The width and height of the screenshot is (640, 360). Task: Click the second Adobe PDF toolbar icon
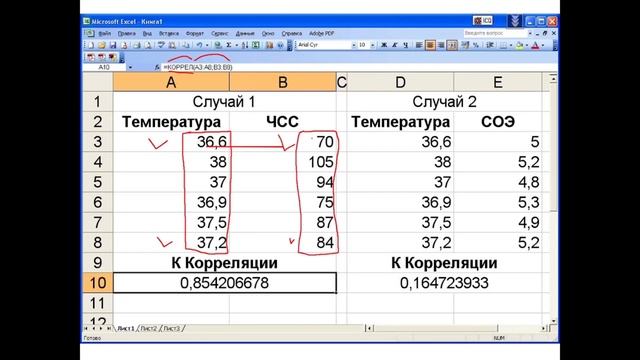point(101,57)
